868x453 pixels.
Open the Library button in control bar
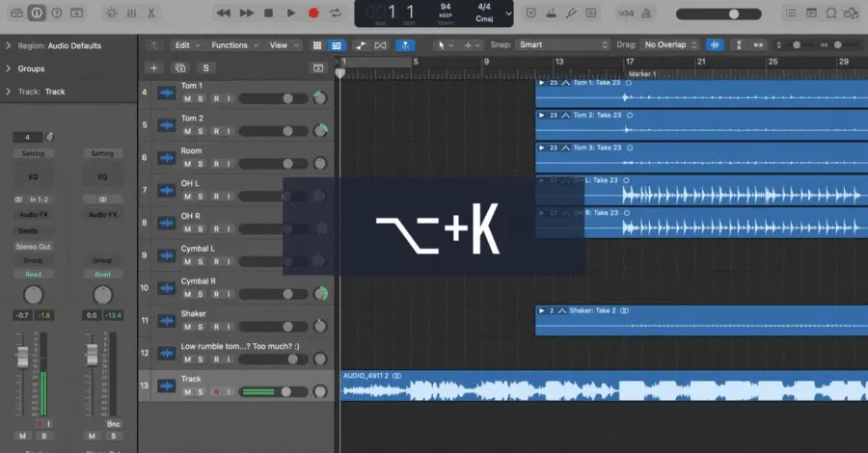[x=16, y=13]
